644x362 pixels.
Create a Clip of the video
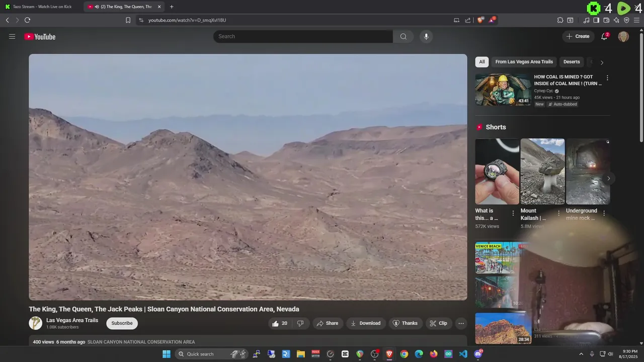(438, 323)
